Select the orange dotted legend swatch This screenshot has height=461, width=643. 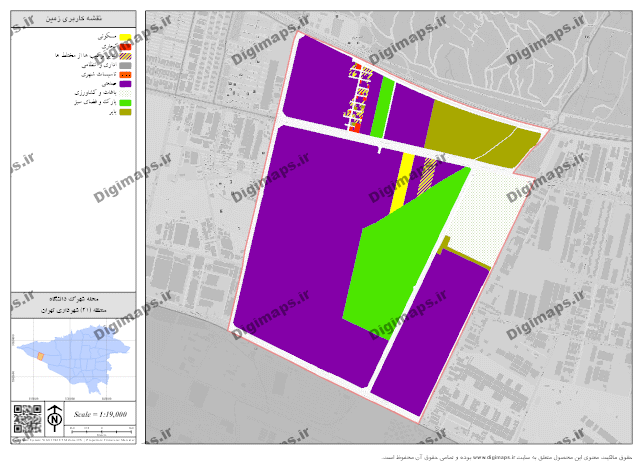point(125,74)
